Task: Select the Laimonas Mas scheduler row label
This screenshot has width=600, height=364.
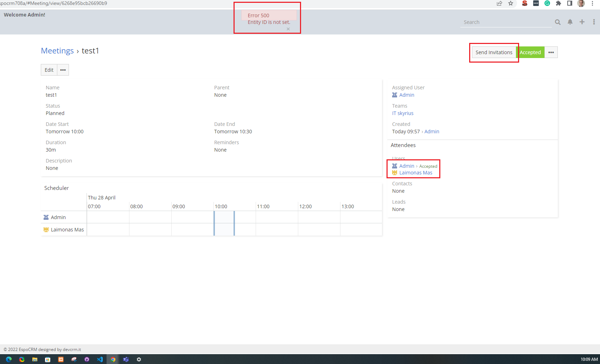Action: (x=67, y=230)
